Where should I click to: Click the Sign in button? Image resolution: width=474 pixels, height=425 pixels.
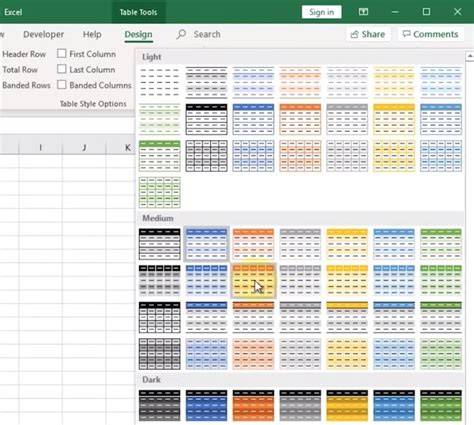coord(321,12)
